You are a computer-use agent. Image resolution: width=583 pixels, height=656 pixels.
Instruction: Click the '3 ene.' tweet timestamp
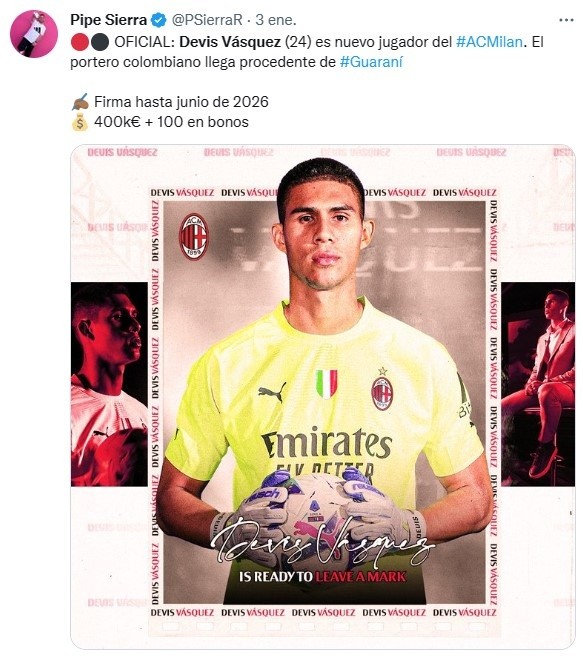pyautogui.click(x=276, y=20)
